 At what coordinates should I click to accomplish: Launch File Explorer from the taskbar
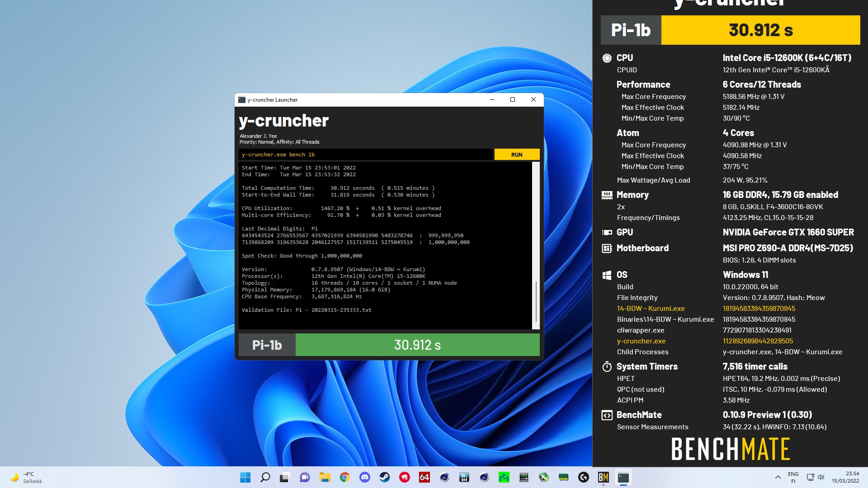[x=325, y=477]
